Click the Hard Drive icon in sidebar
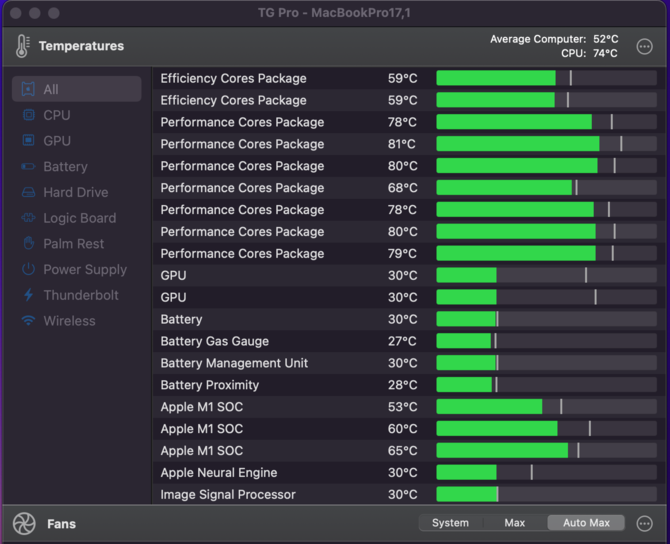The image size is (670, 544). (x=28, y=192)
